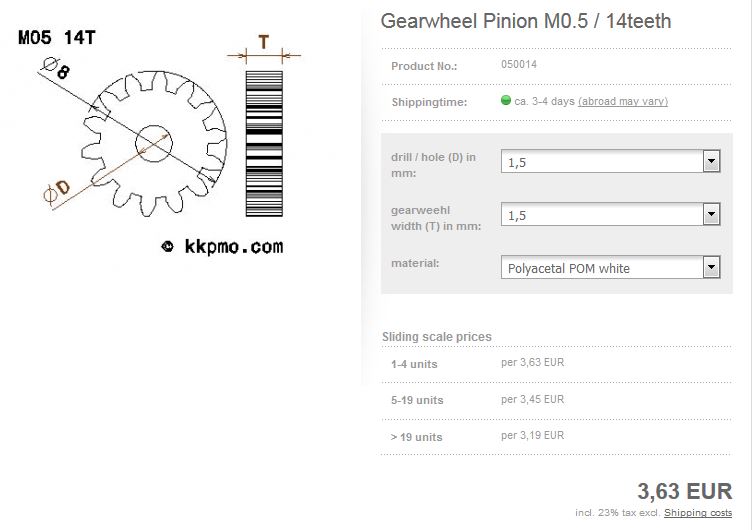
Task: Follow the (abroad may vary) link
Action: click(x=623, y=101)
